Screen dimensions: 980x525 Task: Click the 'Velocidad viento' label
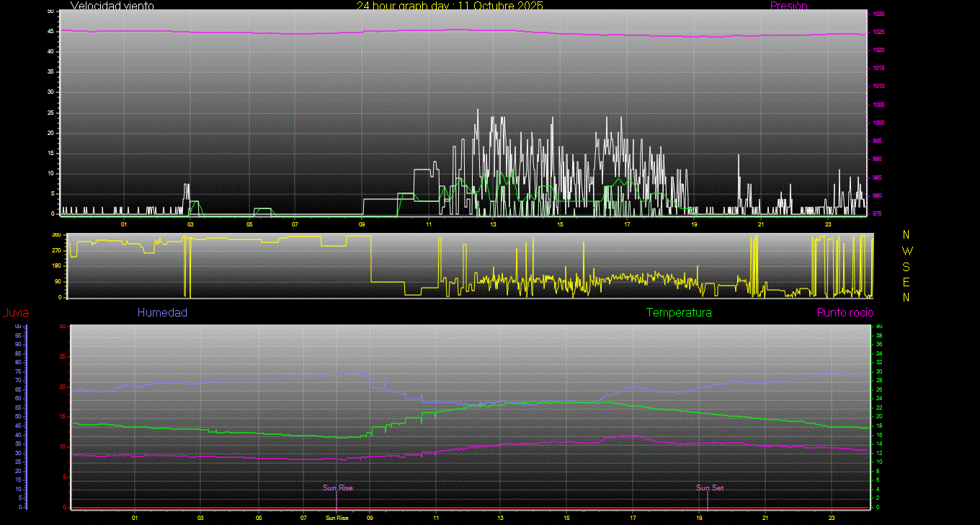112,6
